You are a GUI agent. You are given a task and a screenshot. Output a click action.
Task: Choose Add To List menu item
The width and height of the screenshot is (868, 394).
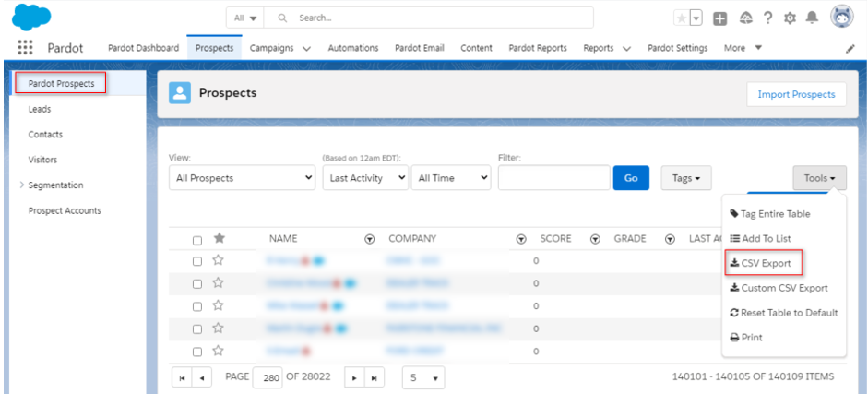tap(761, 238)
